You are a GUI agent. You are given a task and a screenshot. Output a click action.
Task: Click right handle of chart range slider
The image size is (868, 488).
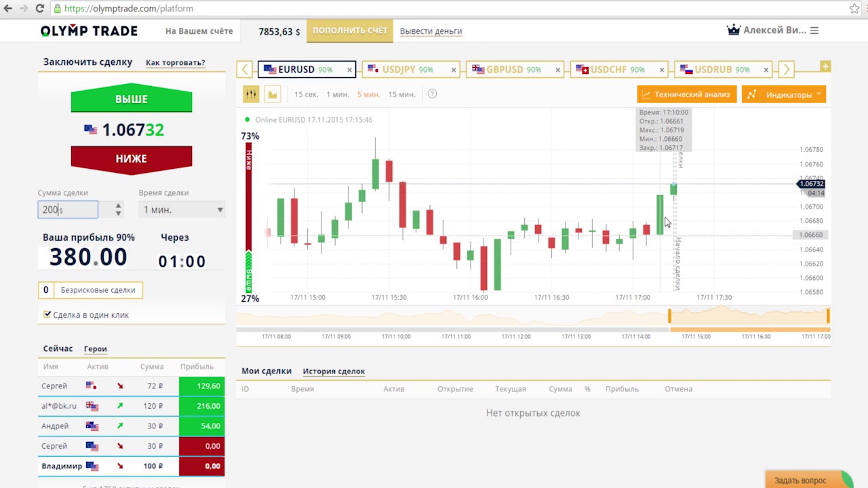tap(828, 316)
